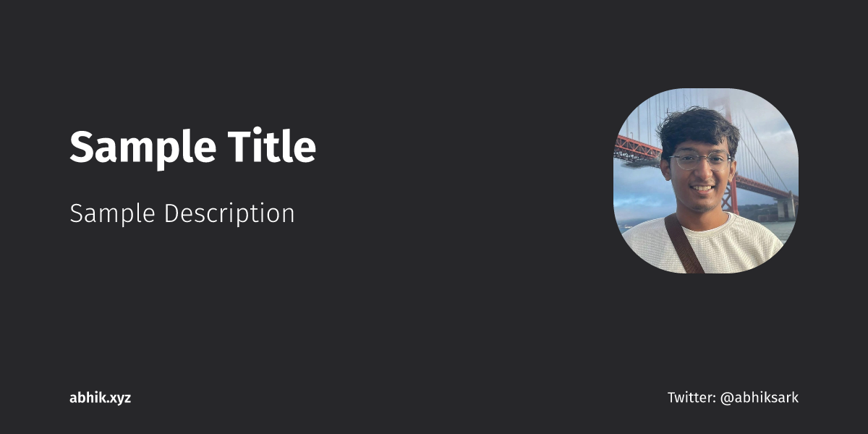Image resolution: width=868 pixels, height=434 pixels.
Task: Click the man's glasses in the photo
Action: [x=699, y=161]
